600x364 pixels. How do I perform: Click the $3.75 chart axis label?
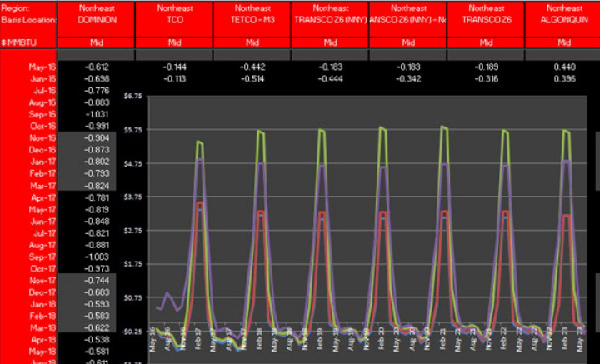[x=133, y=197]
